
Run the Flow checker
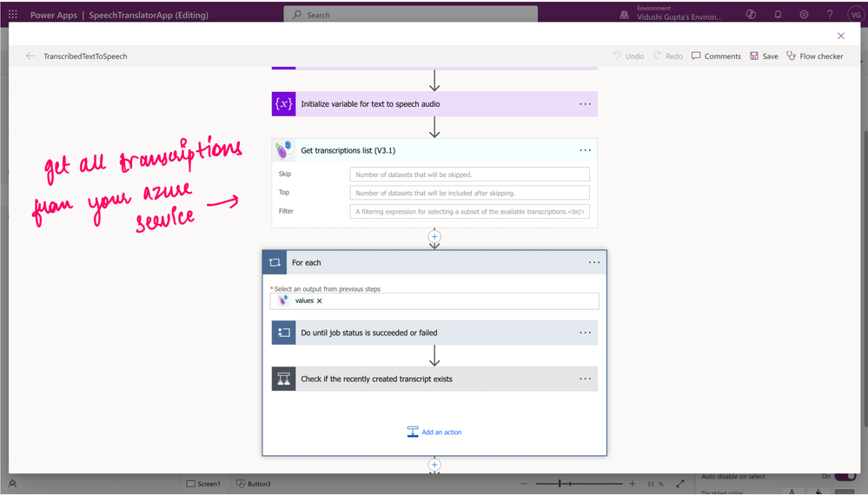point(815,56)
